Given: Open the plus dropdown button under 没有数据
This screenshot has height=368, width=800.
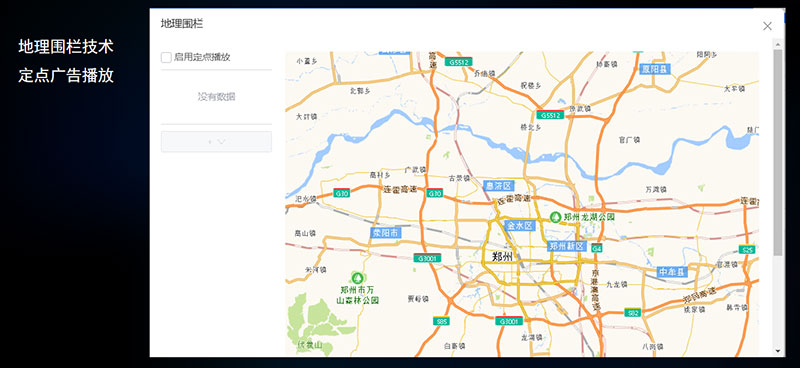Looking at the screenshot, I should point(216,141).
